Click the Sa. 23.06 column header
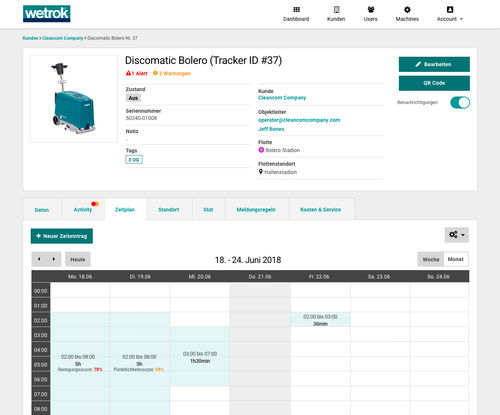Viewport: 500px width, 415px height. pyautogui.click(x=379, y=277)
